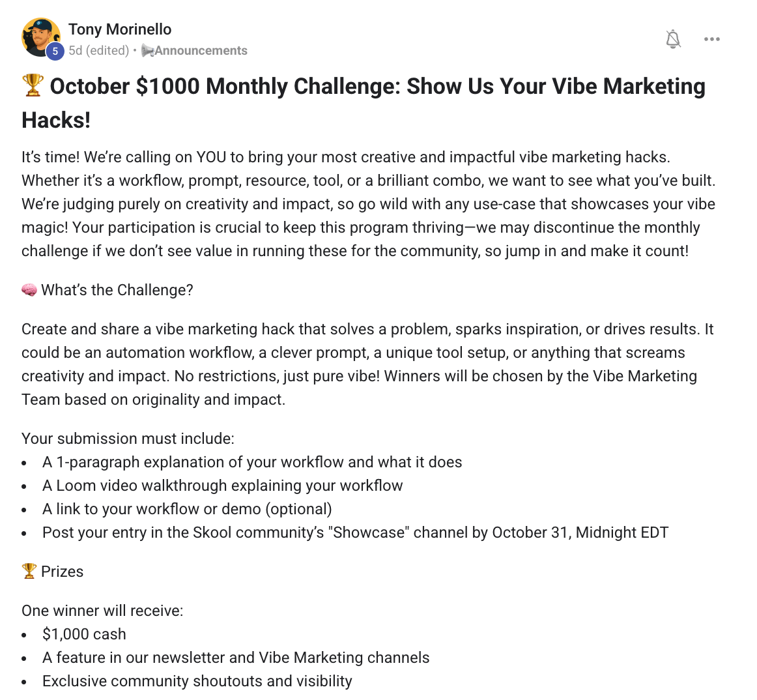Click the Your submission must include line
Screen dimensions: 757x700
[x=128, y=439]
